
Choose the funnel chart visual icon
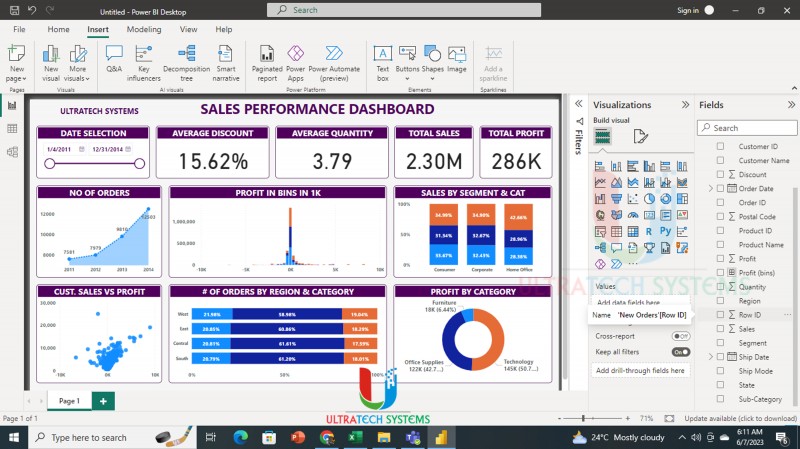pos(616,198)
